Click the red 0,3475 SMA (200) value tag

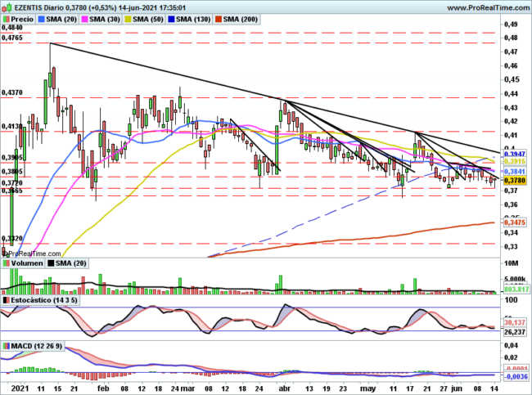pos(514,222)
